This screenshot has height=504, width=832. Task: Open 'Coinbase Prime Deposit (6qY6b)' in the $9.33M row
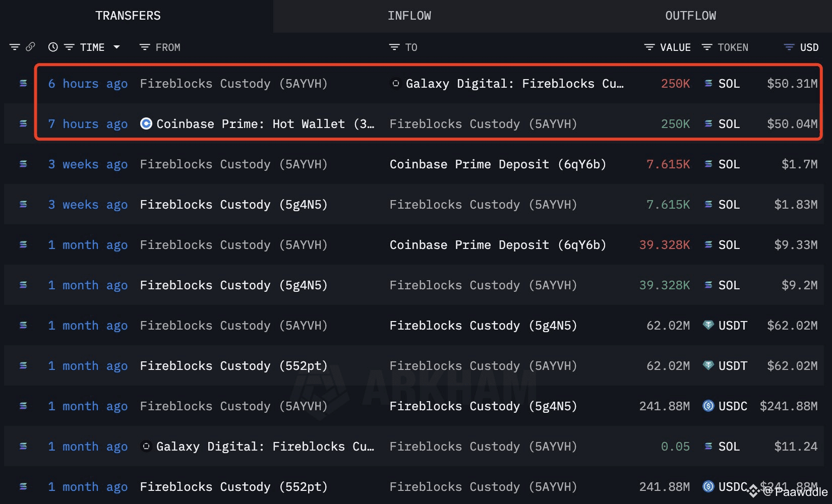tap(498, 245)
